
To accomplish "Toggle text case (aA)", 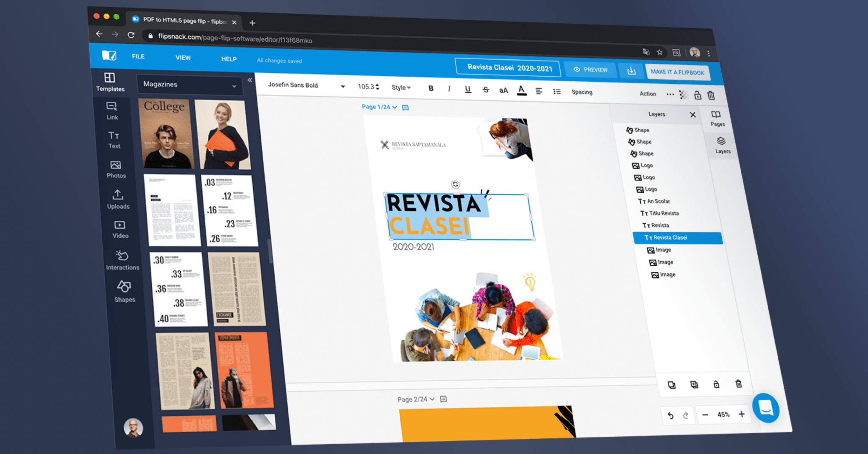I will click(504, 90).
